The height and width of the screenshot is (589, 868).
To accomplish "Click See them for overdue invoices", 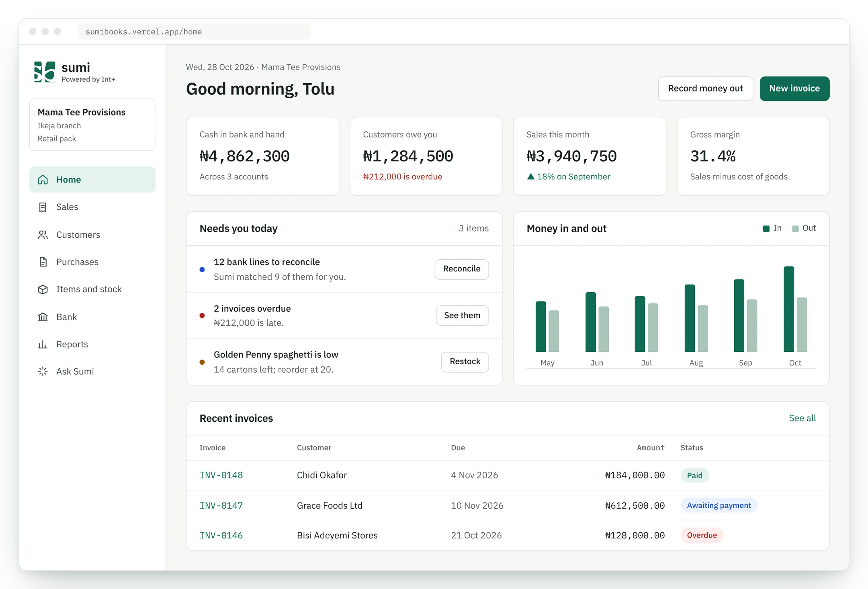I will tap(462, 316).
